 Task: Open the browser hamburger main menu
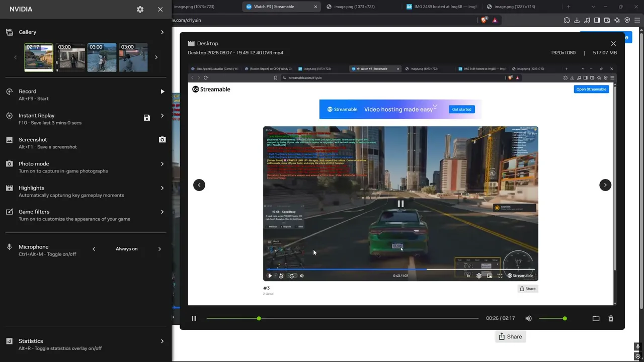pos(637,20)
